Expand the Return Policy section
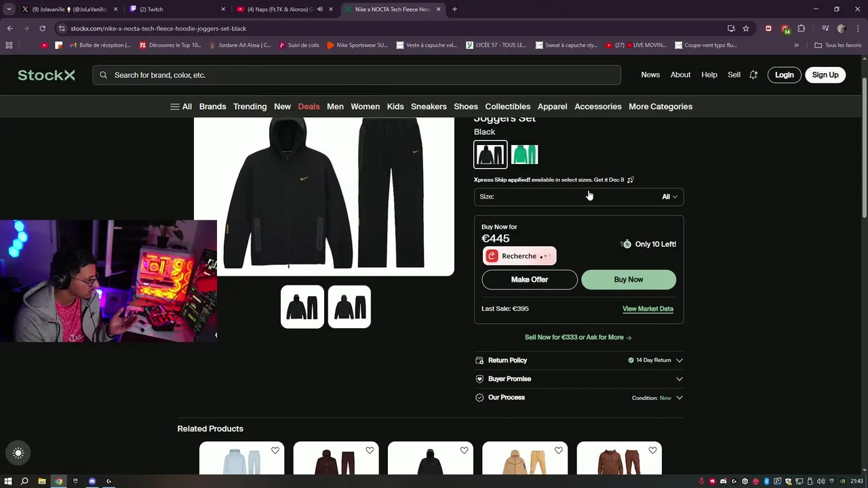This screenshot has height=488, width=868. 578,361
